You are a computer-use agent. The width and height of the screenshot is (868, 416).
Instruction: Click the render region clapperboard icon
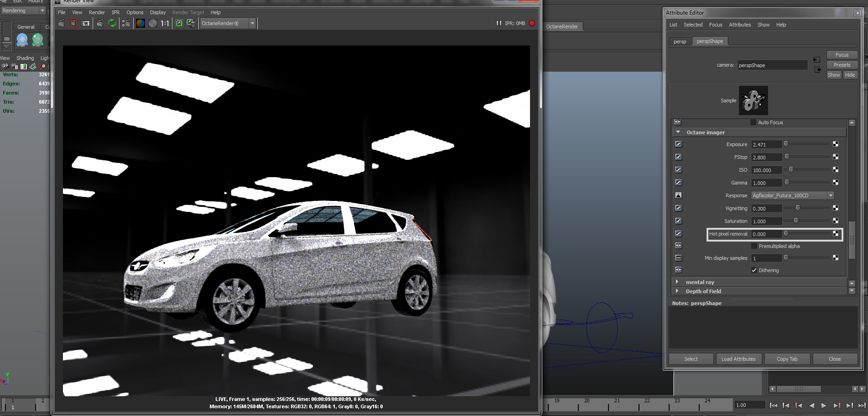pos(73,23)
